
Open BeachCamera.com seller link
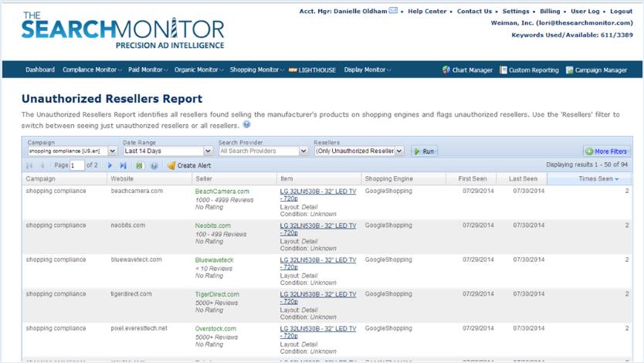point(222,192)
